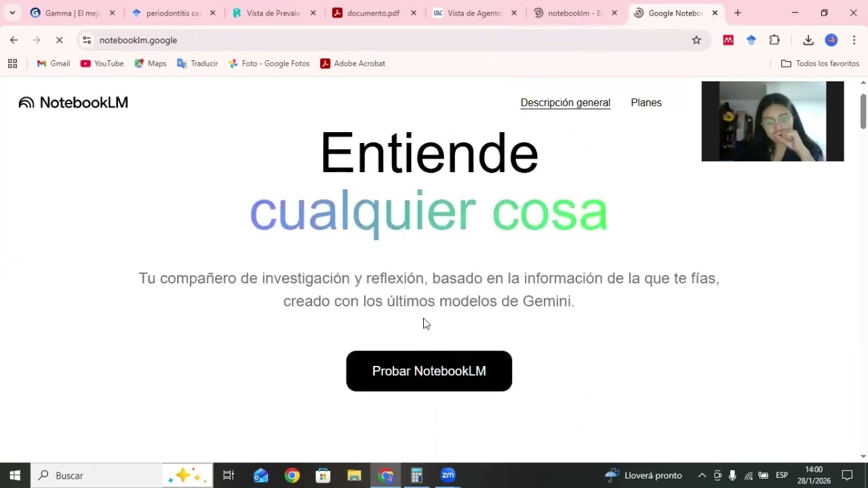Open Chrome downloads
This screenshot has height=488, width=868.
click(808, 40)
